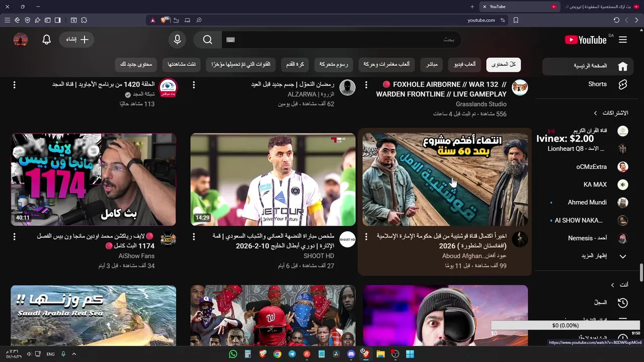Viewport: 644px width, 362px height.
Task: Click the إنشاء create button
Action: tap(77, 40)
